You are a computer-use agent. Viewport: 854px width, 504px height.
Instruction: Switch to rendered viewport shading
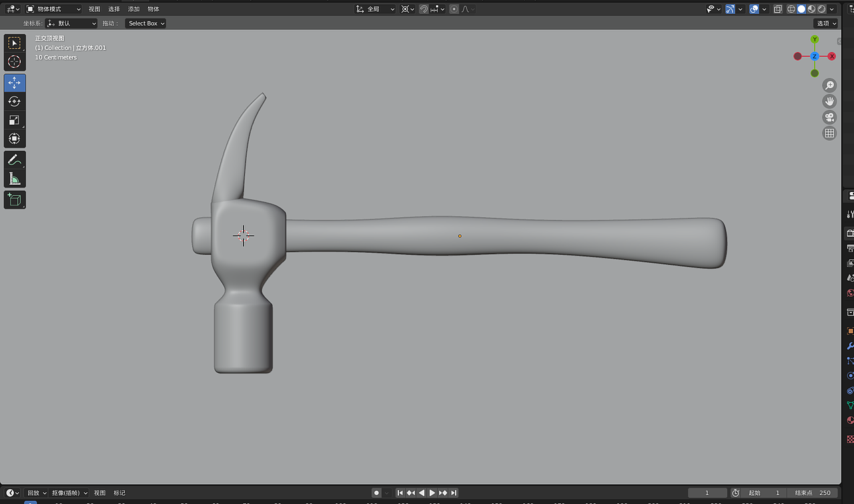pos(821,9)
